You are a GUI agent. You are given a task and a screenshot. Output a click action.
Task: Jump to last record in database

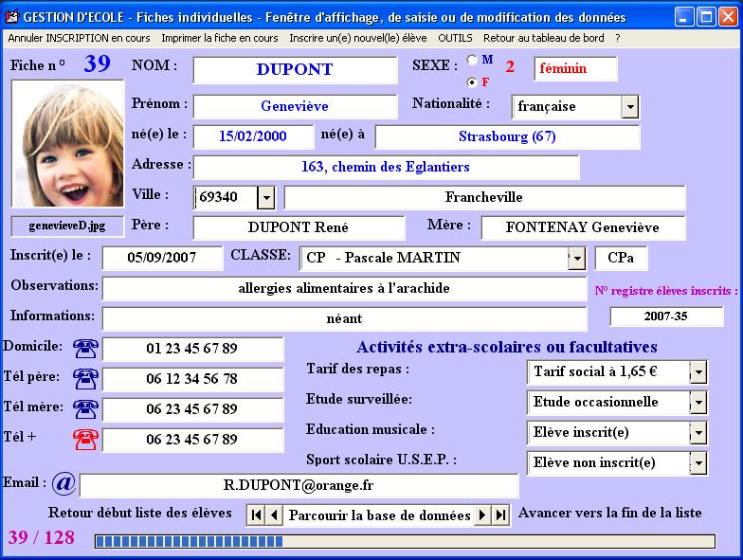pos(500,515)
